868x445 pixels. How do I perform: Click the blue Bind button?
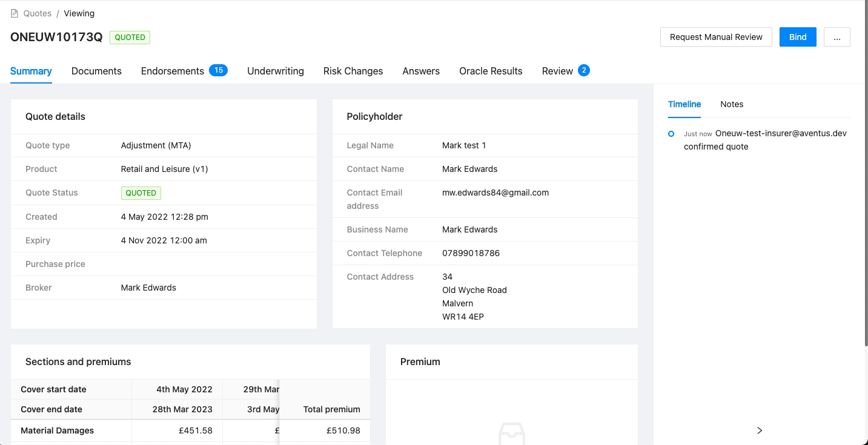[x=798, y=37]
